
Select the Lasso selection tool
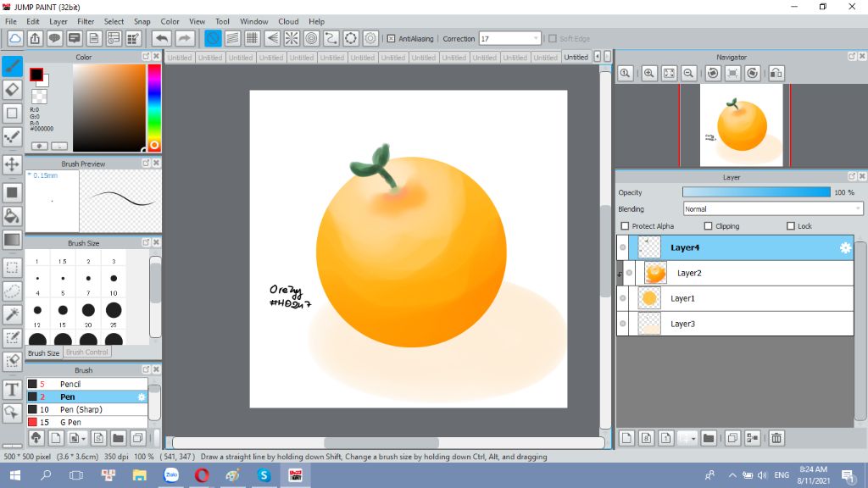12,291
